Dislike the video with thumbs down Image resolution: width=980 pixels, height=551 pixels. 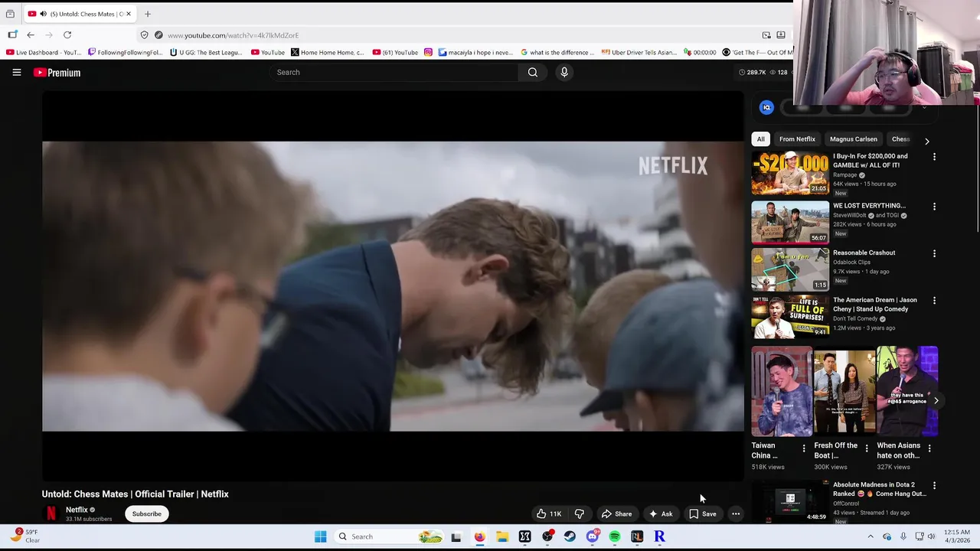580,514
